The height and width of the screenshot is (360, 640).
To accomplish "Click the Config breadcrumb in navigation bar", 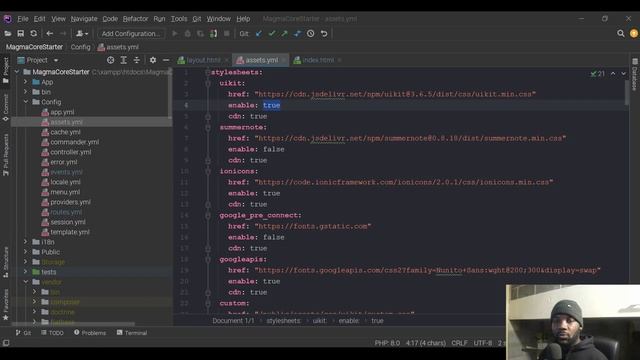I will (80, 47).
